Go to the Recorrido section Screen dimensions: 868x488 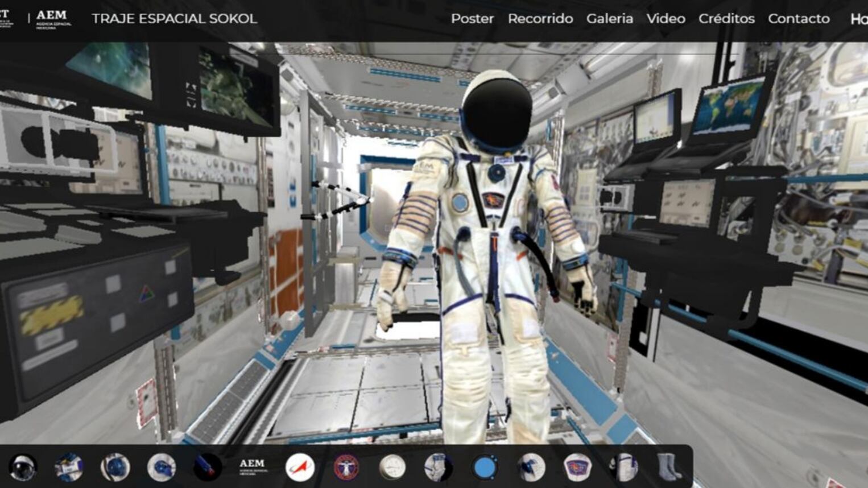[540, 19]
